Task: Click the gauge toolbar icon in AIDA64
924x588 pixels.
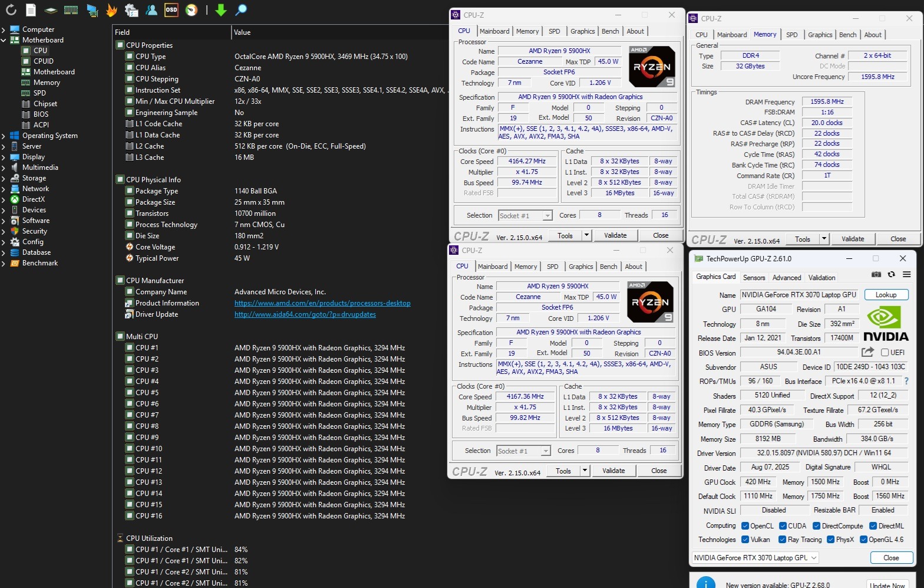Action: (192, 10)
